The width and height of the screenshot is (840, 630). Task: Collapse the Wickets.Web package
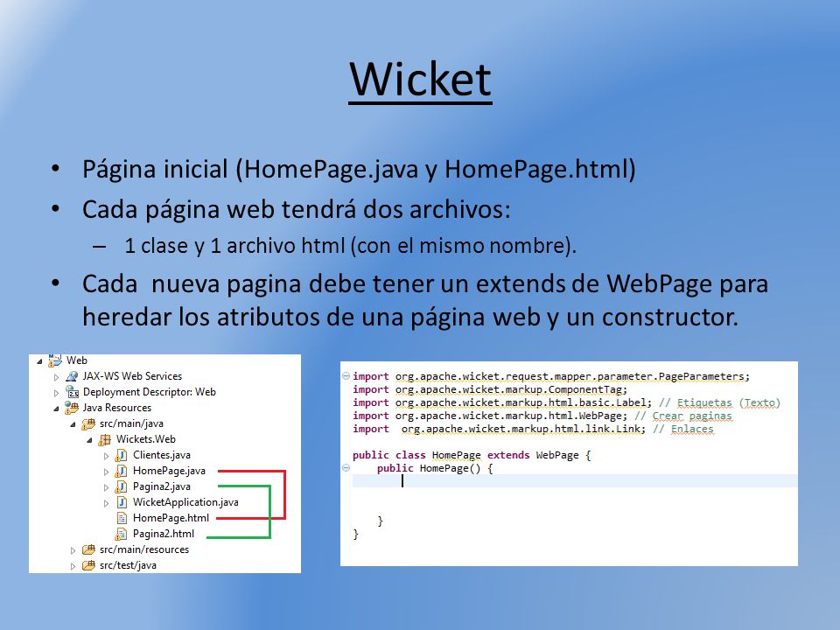(x=89, y=440)
